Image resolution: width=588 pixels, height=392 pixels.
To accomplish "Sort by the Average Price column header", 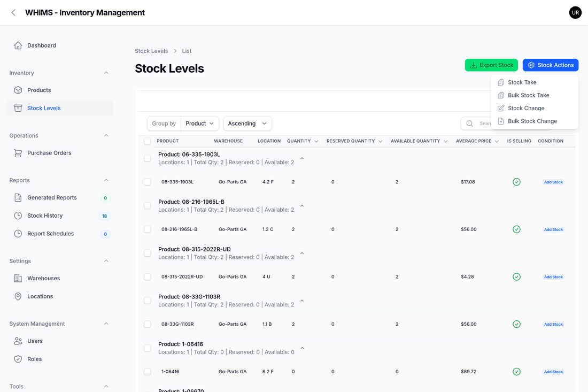I will click(x=477, y=141).
